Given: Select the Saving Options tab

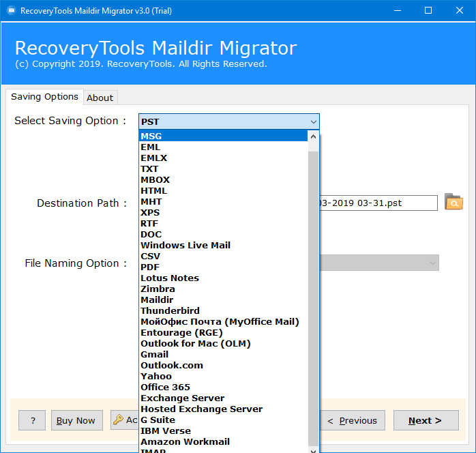Looking at the screenshot, I should 44,97.
